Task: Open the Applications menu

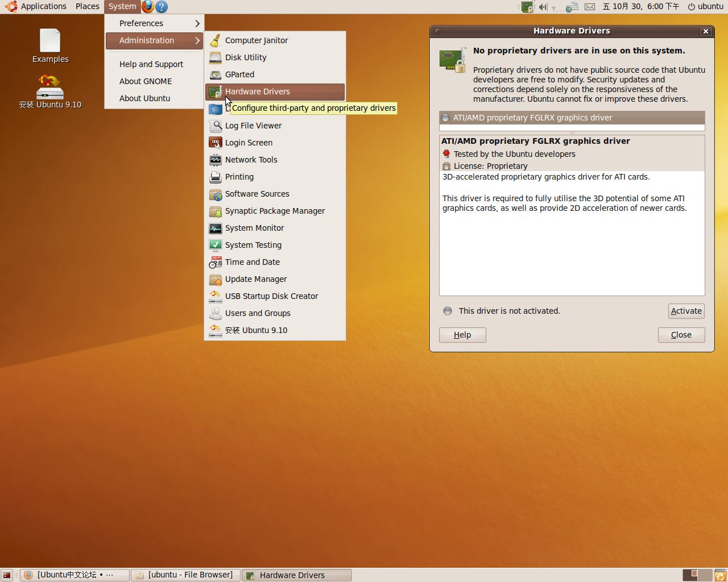Action: click(36, 7)
